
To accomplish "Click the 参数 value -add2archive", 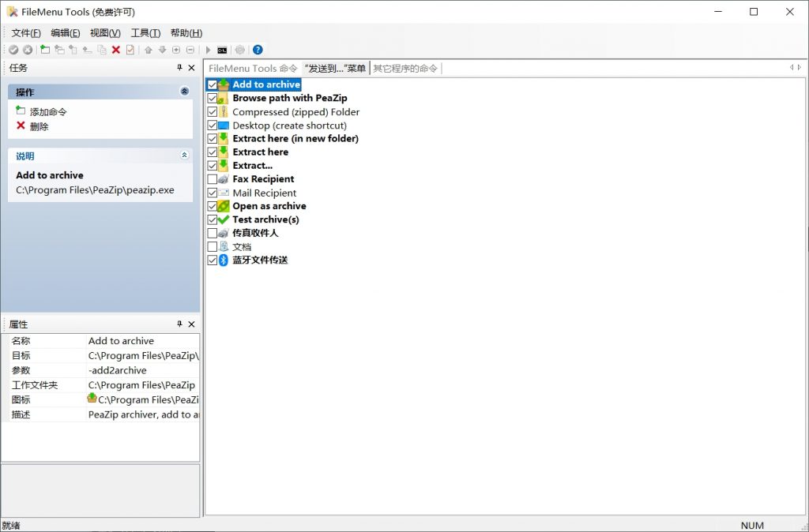I will point(142,370).
